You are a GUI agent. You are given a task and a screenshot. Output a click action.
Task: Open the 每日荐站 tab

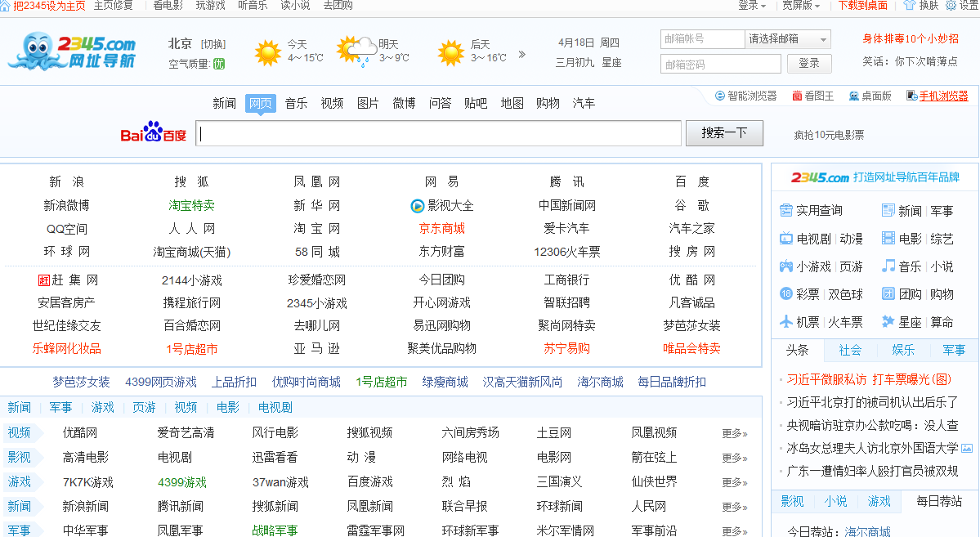coord(939,501)
